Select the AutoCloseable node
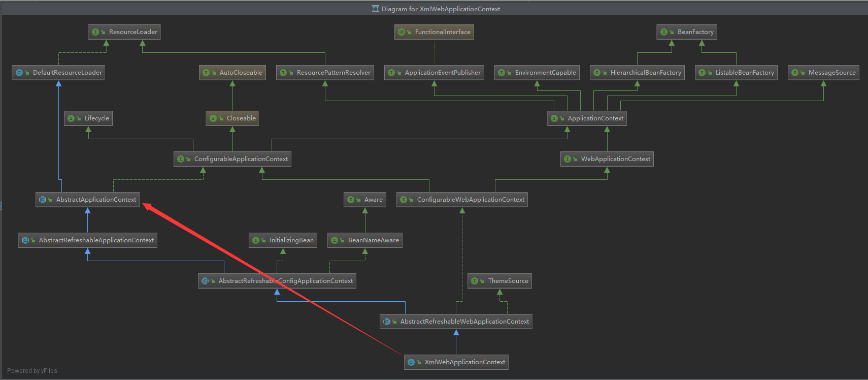This screenshot has height=380, width=868. pyautogui.click(x=232, y=73)
